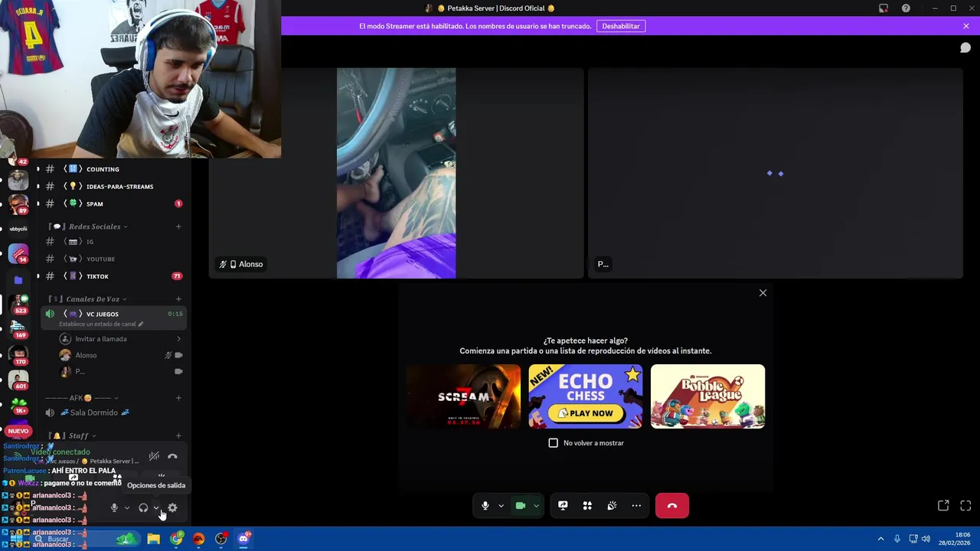The width and height of the screenshot is (980, 551).
Task: Open more options three-dots in call bar
Action: click(x=636, y=506)
